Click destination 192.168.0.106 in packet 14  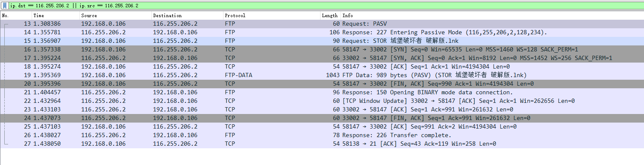[175, 32]
